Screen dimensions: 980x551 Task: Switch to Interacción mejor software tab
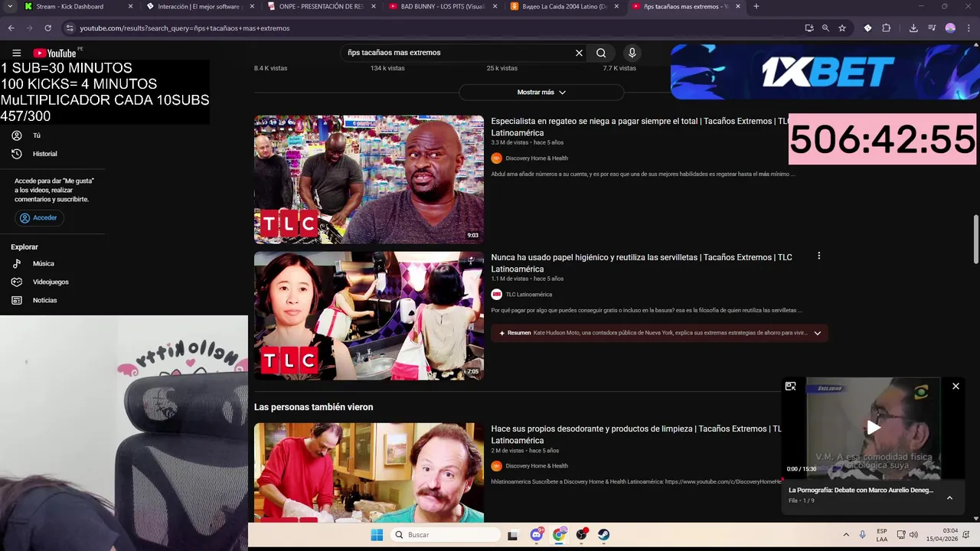click(199, 6)
